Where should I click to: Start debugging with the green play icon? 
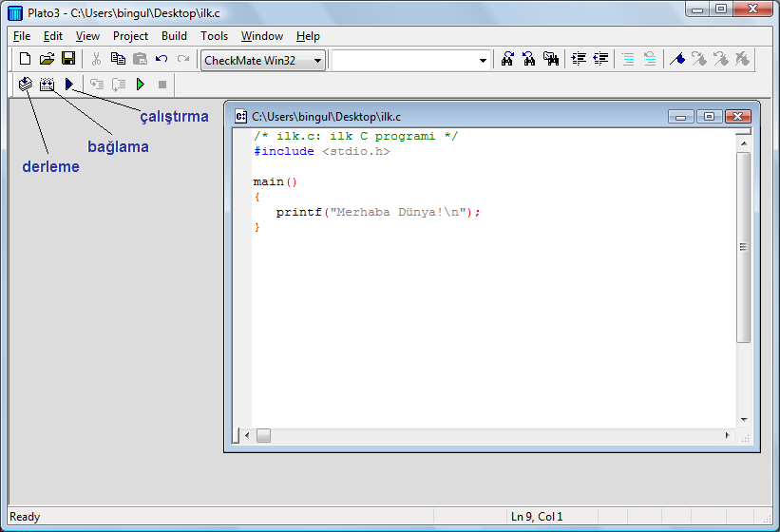tap(141, 84)
